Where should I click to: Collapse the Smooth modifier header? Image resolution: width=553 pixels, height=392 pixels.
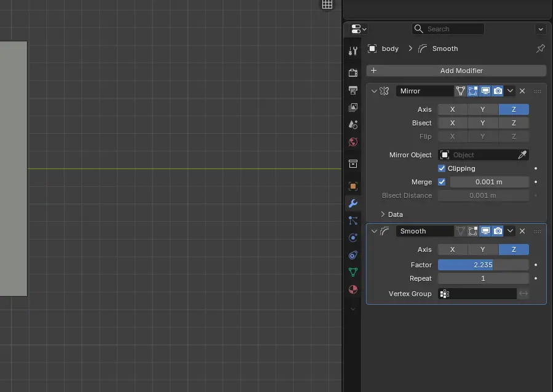pos(374,230)
